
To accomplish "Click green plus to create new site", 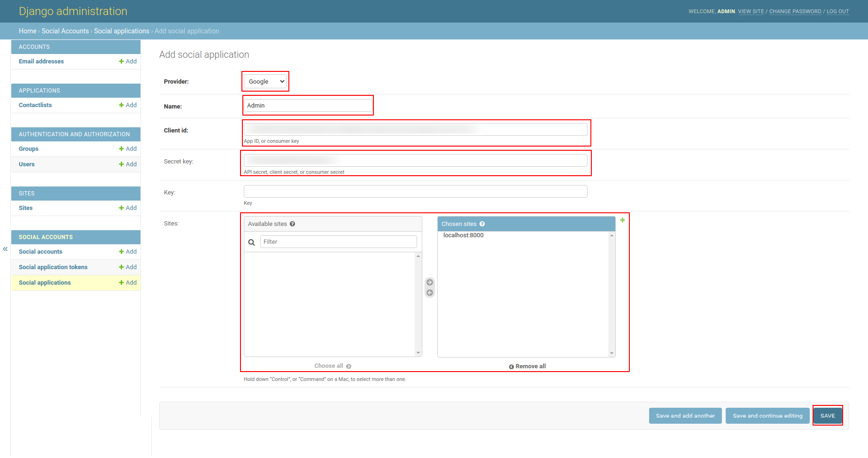I will 622,219.
